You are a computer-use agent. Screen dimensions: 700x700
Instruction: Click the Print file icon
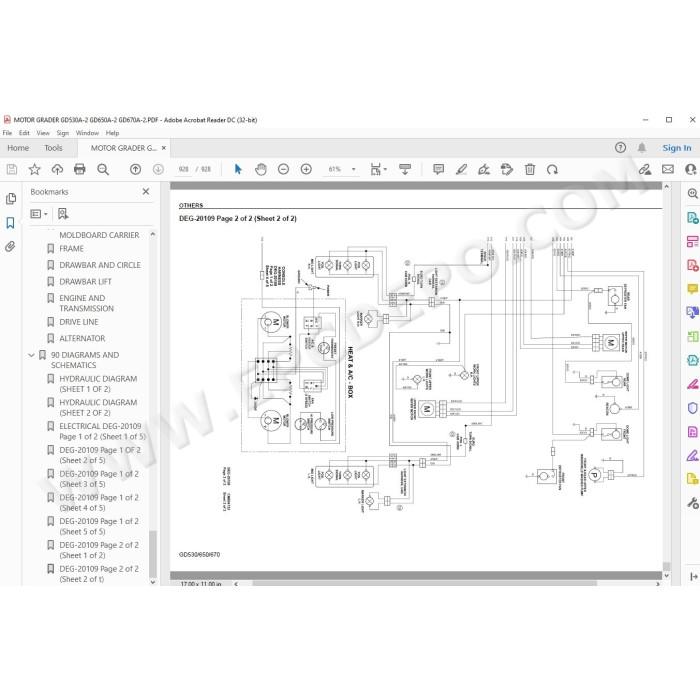click(79, 169)
